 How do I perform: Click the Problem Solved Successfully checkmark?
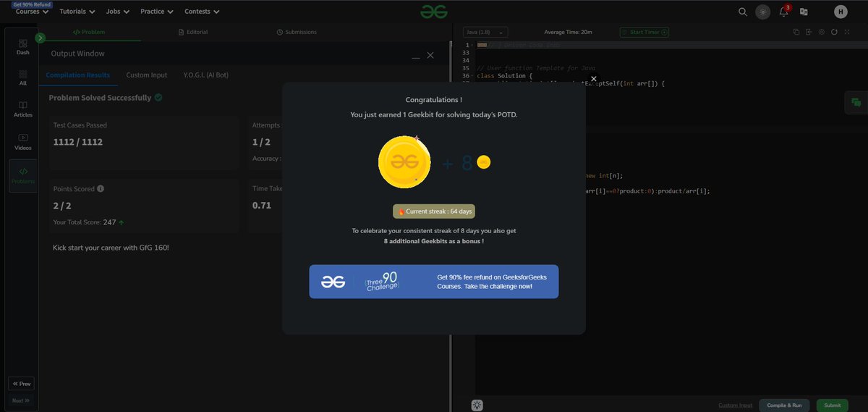click(158, 97)
